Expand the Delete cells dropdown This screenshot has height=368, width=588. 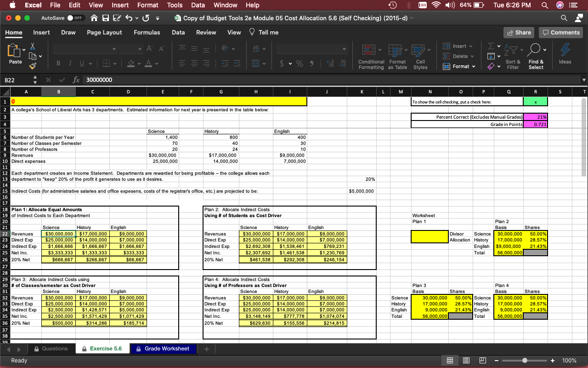point(473,57)
